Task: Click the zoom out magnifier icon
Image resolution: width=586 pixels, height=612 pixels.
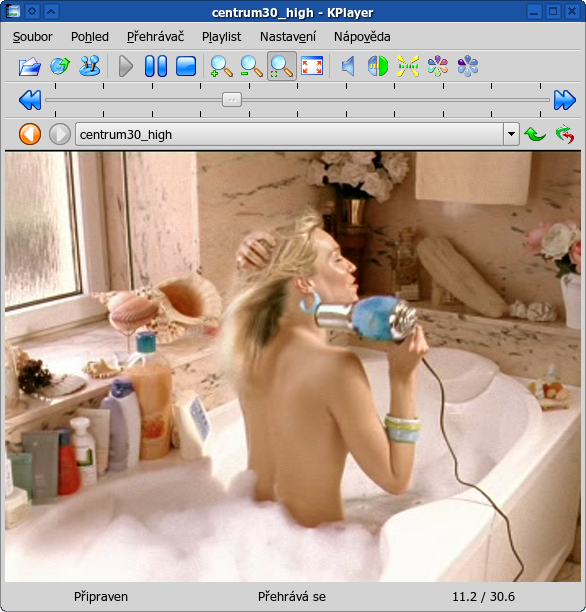Action: 251,66
